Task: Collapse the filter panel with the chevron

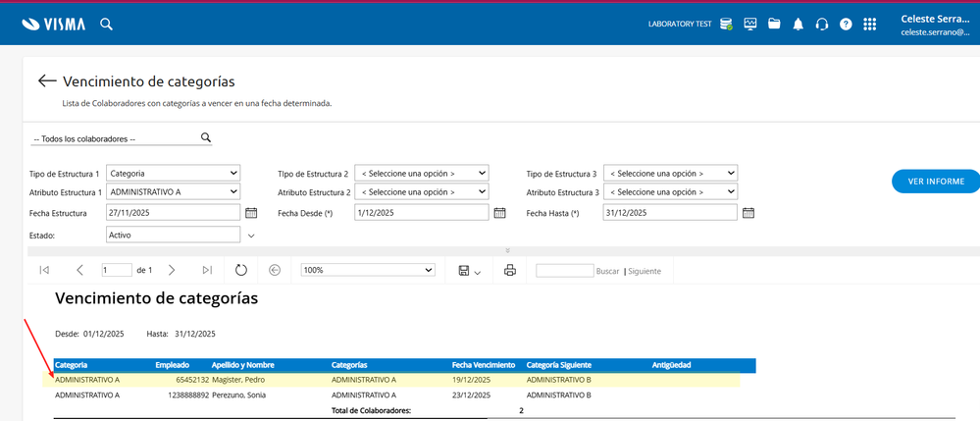Action: pyautogui.click(x=507, y=251)
